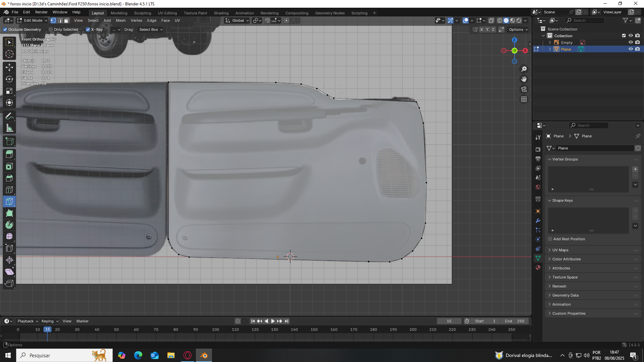Image resolution: width=644 pixels, height=362 pixels.
Task: Open the Mesh menu
Action: (x=120, y=20)
